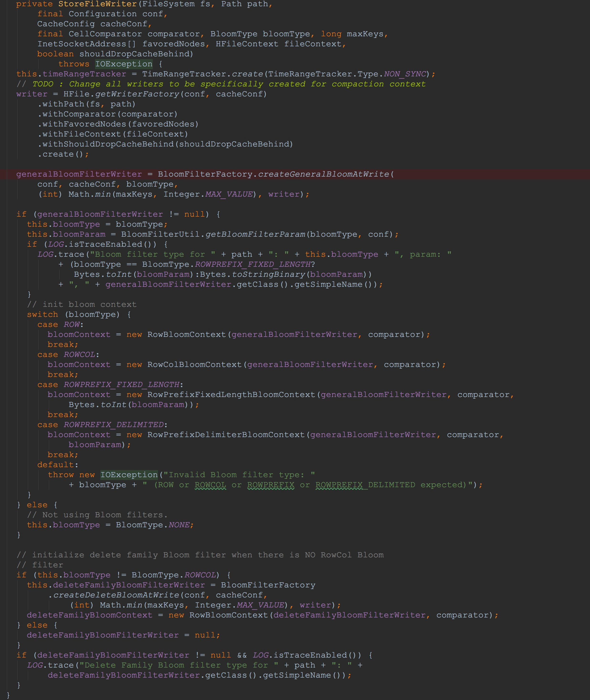Click '// Not using Bloom filters.' comment

(x=97, y=515)
